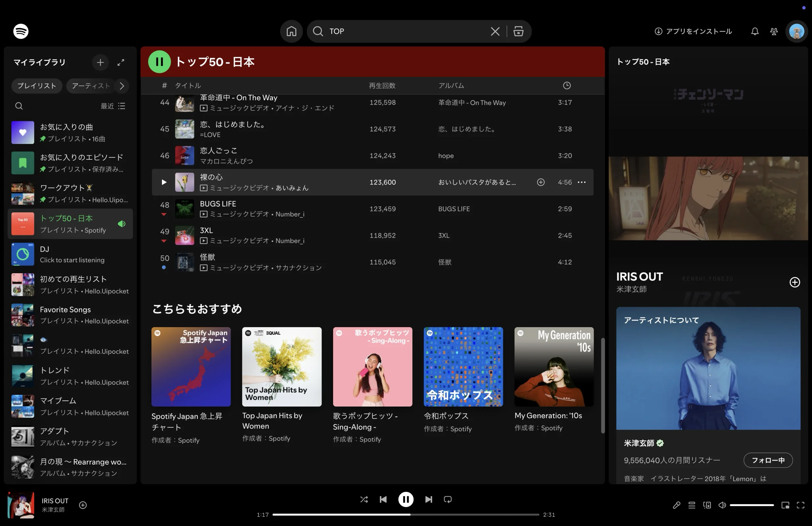Use the main content scrollbar

(x=602, y=385)
